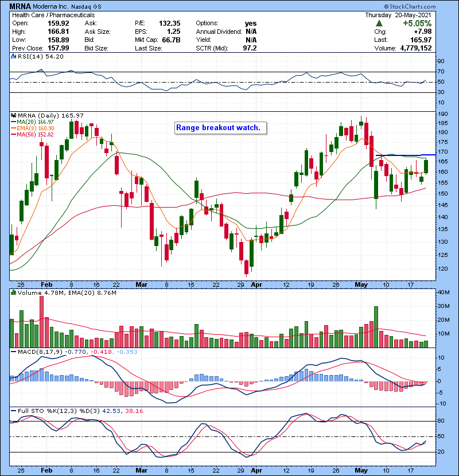
Task: Click the +5.05% percent change
Action: [417, 24]
